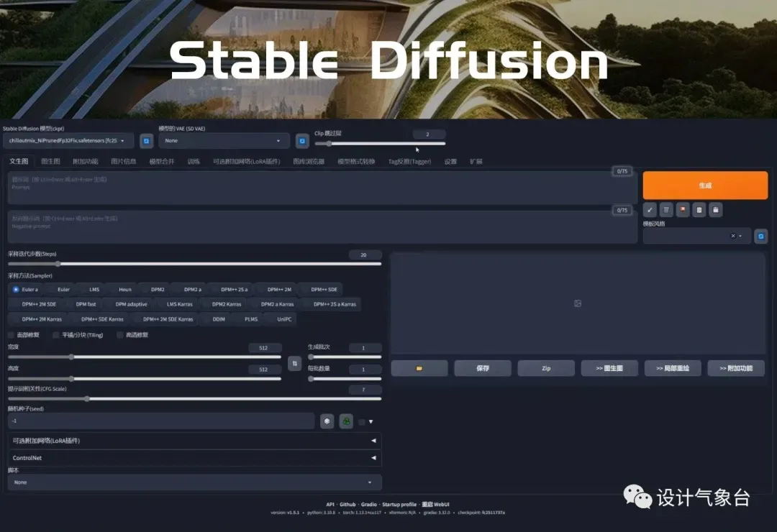Click the save style icon
The height and width of the screenshot is (532, 777).
pyautogui.click(x=716, y=210)
